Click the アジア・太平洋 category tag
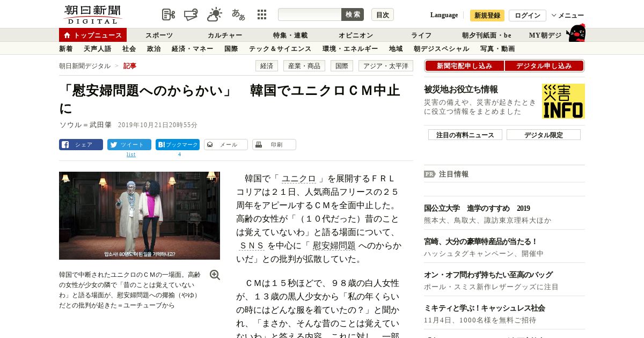Viewport: 644px width, 338px height. coord(385,66)
